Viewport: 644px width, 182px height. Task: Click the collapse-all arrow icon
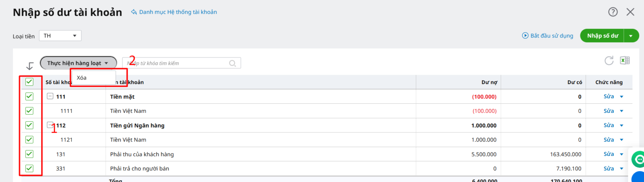(x=30, y=66)
